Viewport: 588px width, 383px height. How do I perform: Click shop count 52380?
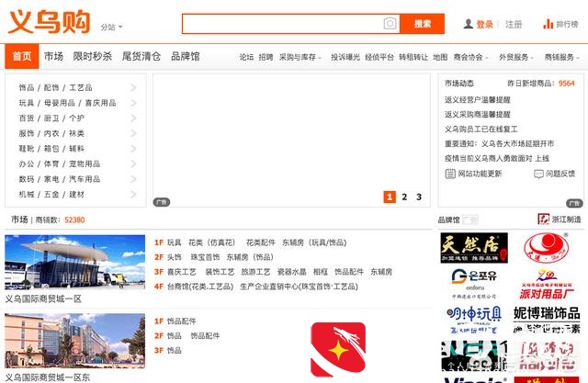(x=74, y=220)
